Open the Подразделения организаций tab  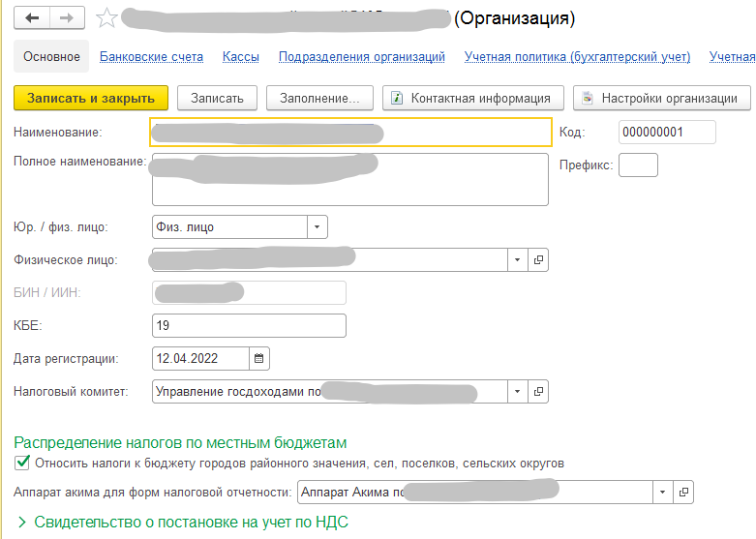point(361,57)
